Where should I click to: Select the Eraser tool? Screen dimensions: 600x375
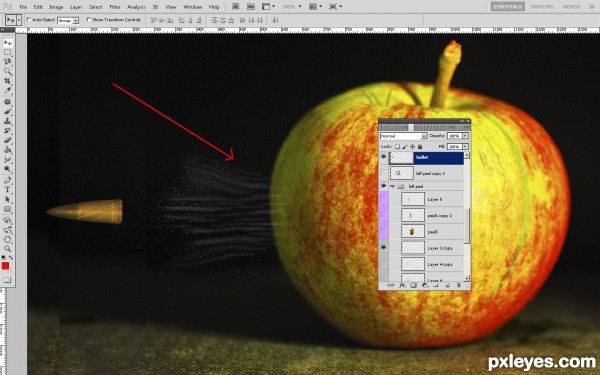coord(8,140)
